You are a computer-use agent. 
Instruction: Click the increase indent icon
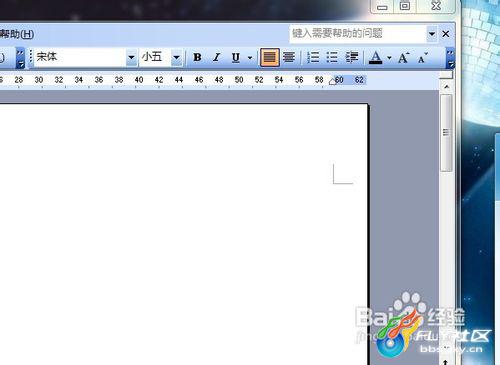[352, 58]
